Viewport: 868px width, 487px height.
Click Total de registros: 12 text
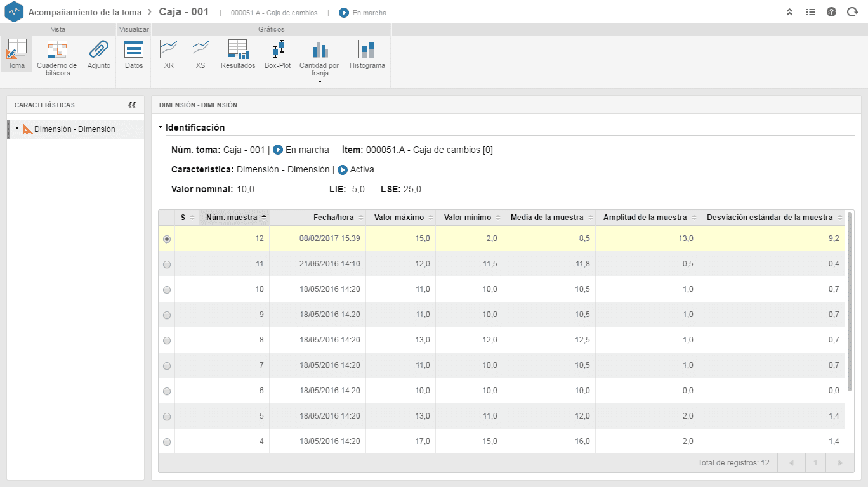coord(733,463)
